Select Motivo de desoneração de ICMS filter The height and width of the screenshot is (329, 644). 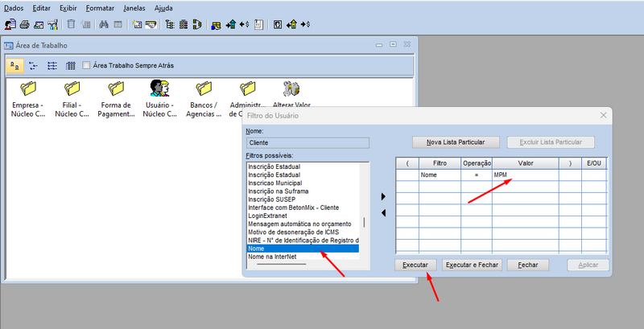pos(303,232)
